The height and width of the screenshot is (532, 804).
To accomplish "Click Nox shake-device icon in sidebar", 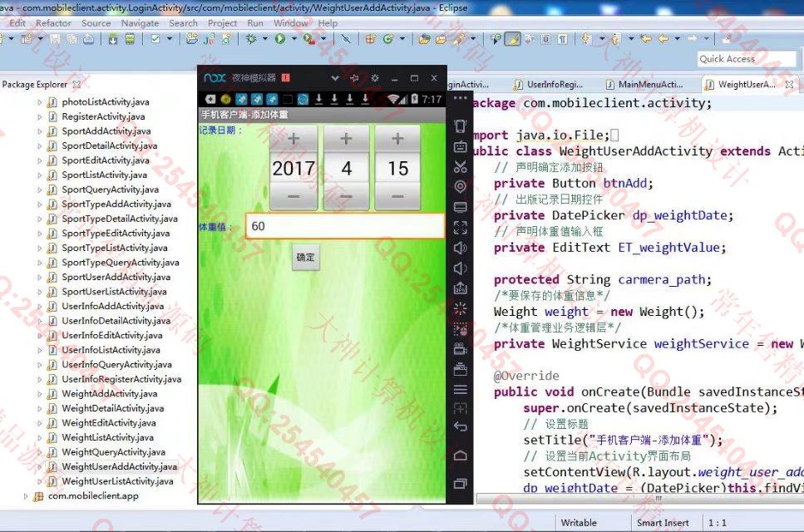I will 460,126.
